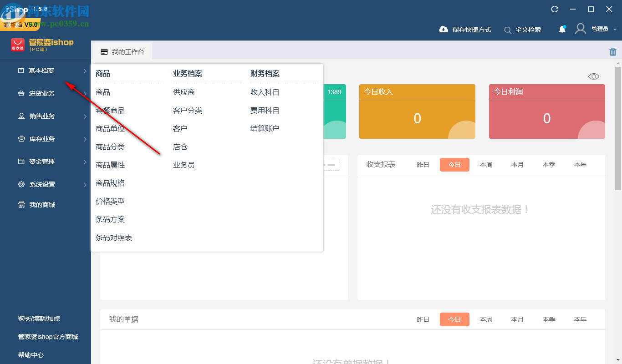Open 商品单位 from the 商品 menu
The image size is (622, 364).
pos(111,128)
